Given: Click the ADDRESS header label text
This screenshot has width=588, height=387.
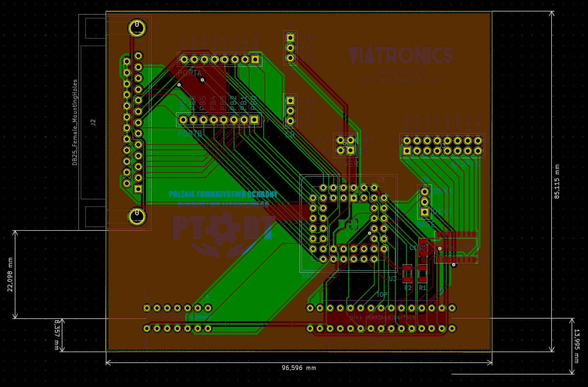Looking at the screenshot, I should coord(467,164).
